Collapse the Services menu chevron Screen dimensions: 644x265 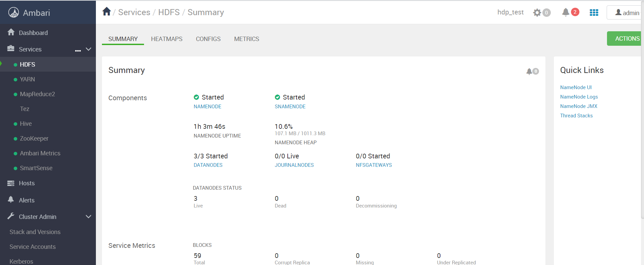[x=88, y=49]
